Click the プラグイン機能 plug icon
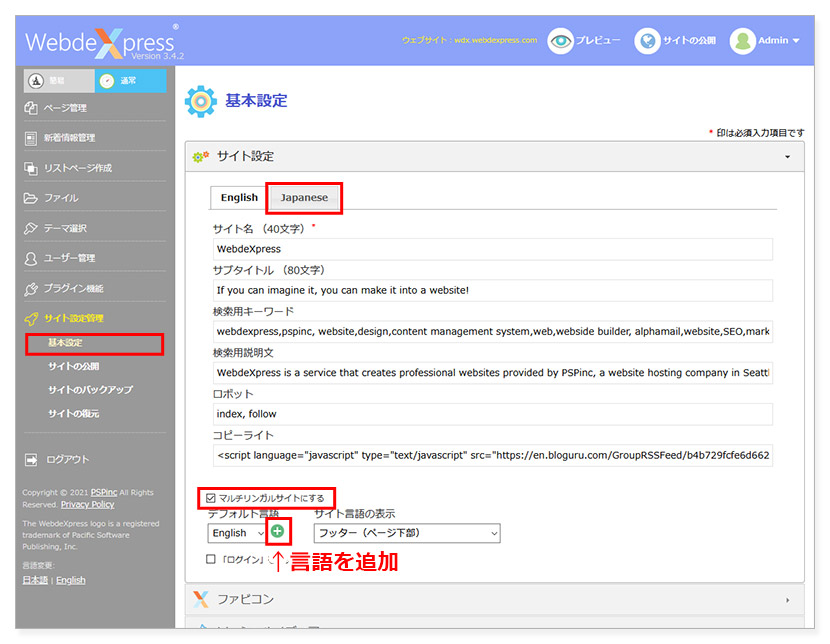 pyautogui.click(x=31, y=288)
